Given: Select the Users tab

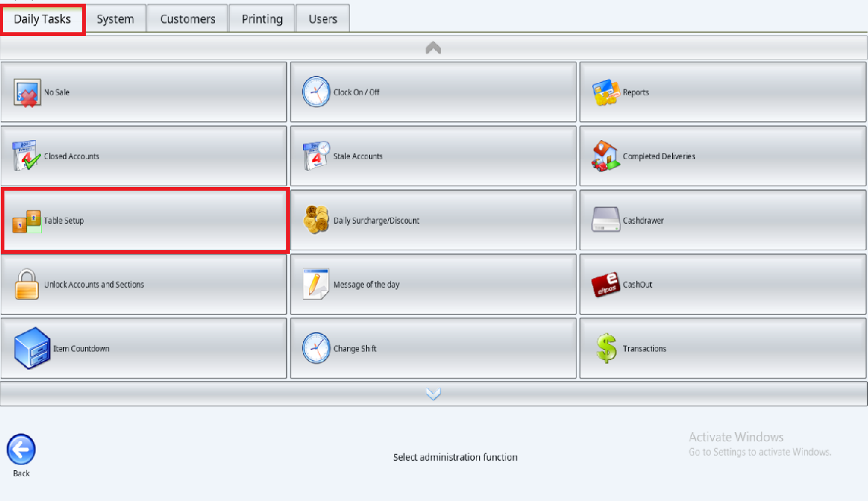Looking at the screenshot, I should 323,19.
